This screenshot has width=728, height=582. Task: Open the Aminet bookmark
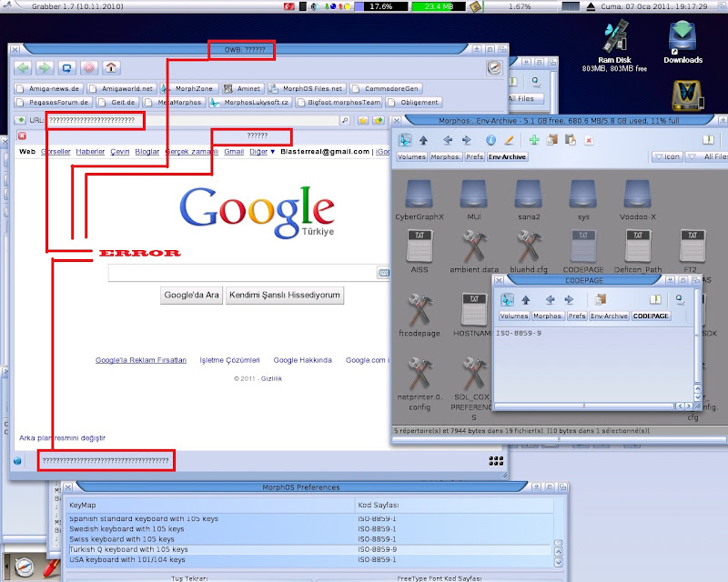[x=242, y=88]
